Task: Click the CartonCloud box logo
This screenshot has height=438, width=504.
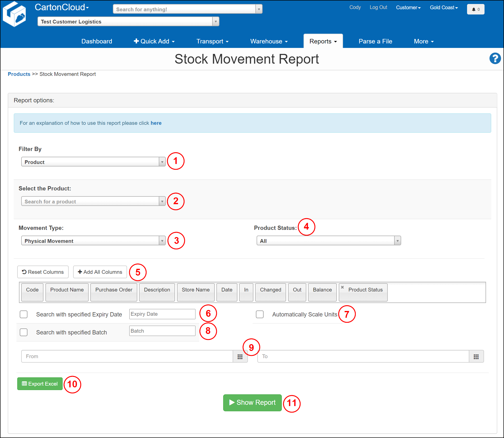Action: coord(14,14)
